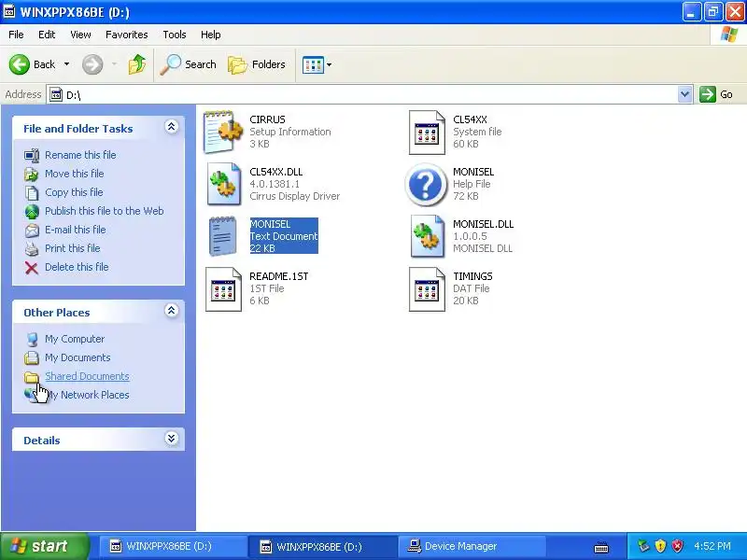Expand the address bar dropdown
Viewport: 747px width, 560px height.
684,94
